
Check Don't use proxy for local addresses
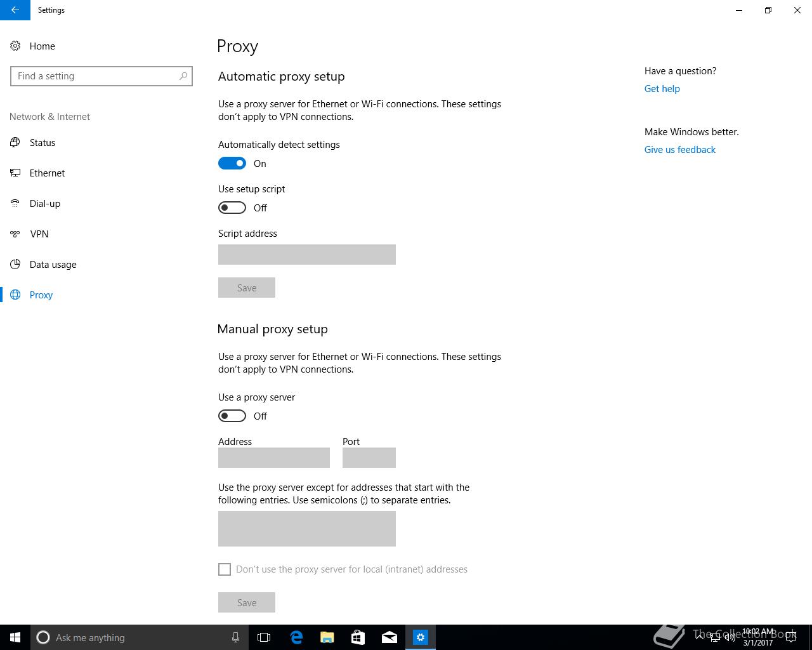[225, 569]
